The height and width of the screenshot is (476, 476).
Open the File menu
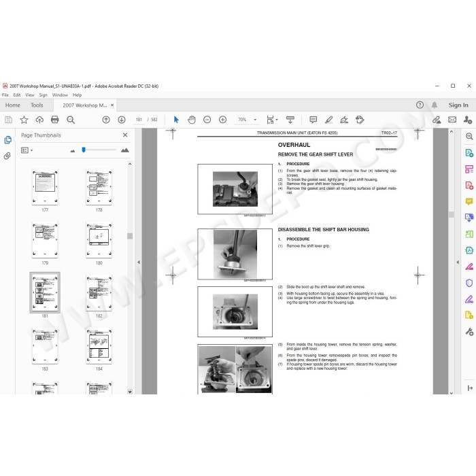[x=5, y=95]
